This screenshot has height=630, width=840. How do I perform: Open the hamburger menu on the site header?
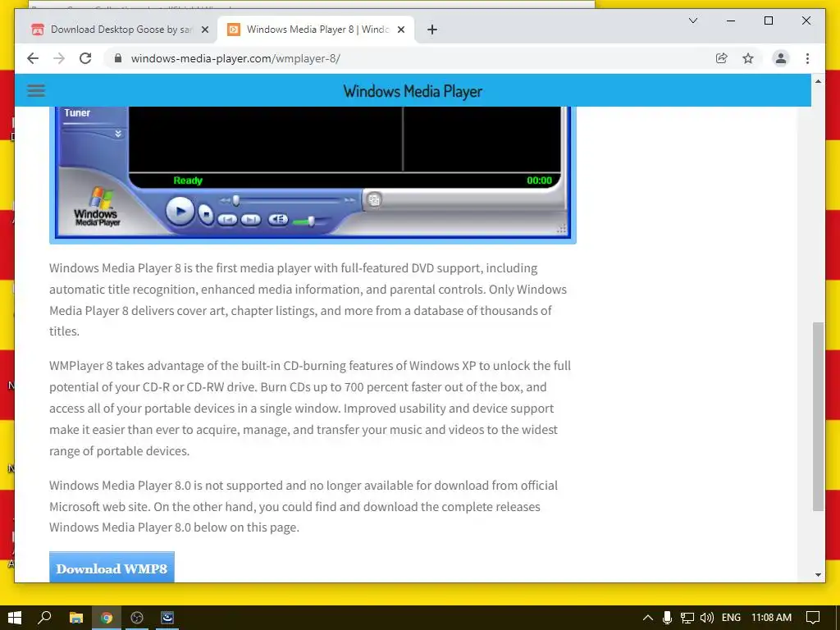(36, 90)
